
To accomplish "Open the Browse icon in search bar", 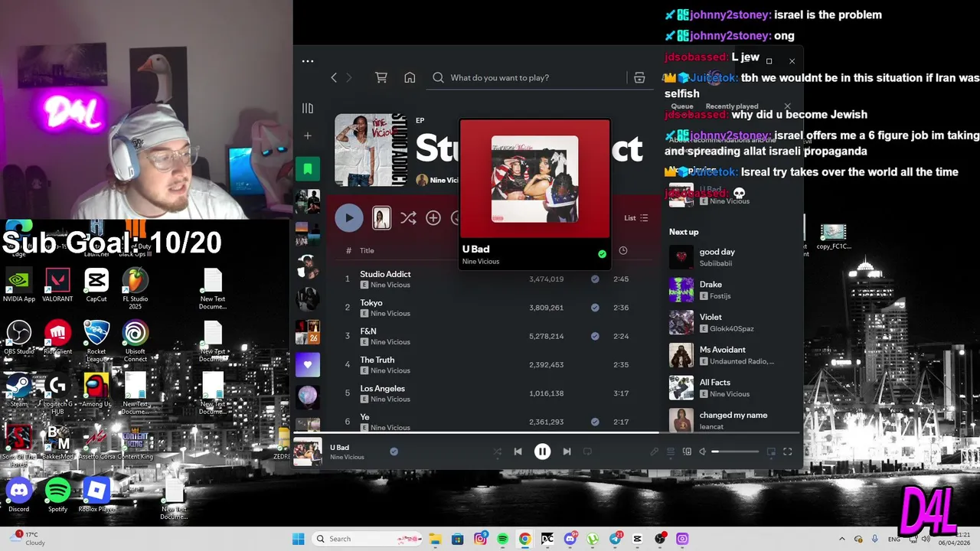I will pyautogui.click(x=639, y=77).
